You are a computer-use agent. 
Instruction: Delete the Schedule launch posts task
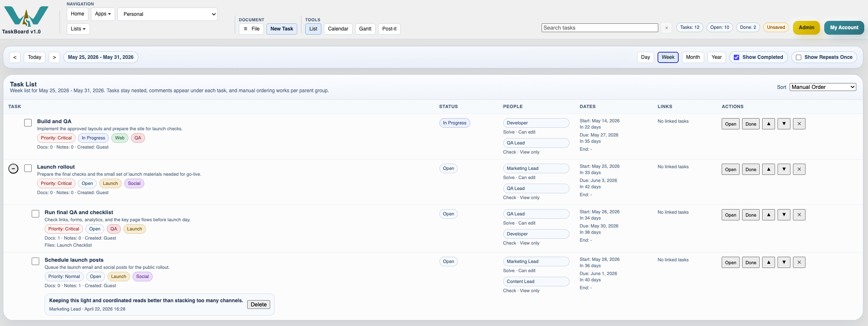pyautogui.click(x=799, y=263)
